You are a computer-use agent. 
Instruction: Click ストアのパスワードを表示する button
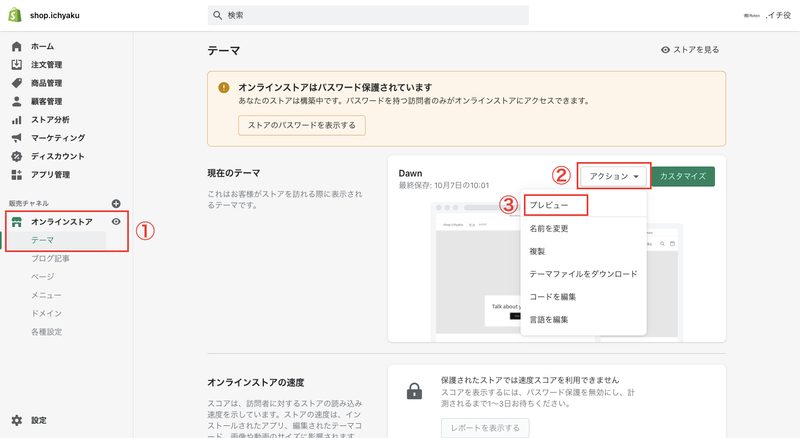coord(302,125)
